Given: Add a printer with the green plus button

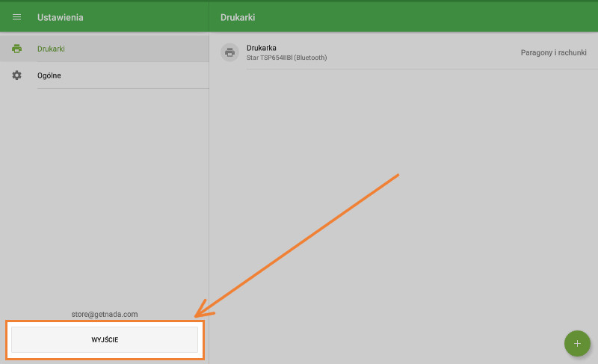Looking at the screenshot, I should click(577, 343).
